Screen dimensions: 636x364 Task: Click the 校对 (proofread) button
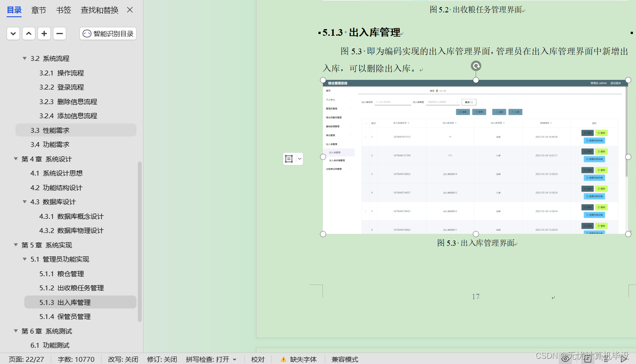pos(257,359)
